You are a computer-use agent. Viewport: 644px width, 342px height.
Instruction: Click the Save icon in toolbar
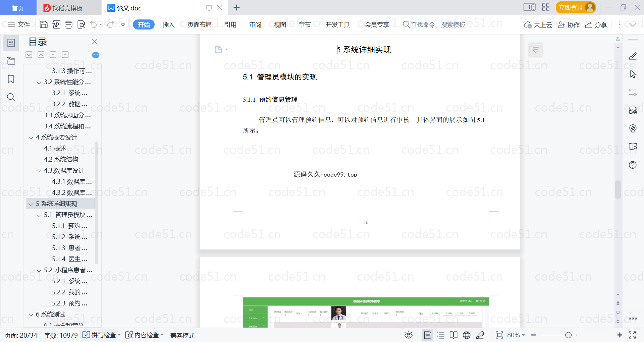pyautogui.click(x=44, y=24)
